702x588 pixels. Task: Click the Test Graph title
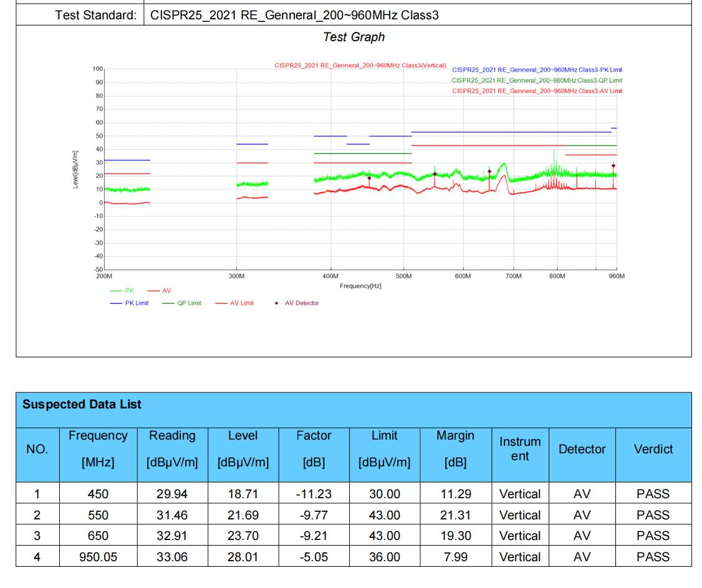[353, 37]
